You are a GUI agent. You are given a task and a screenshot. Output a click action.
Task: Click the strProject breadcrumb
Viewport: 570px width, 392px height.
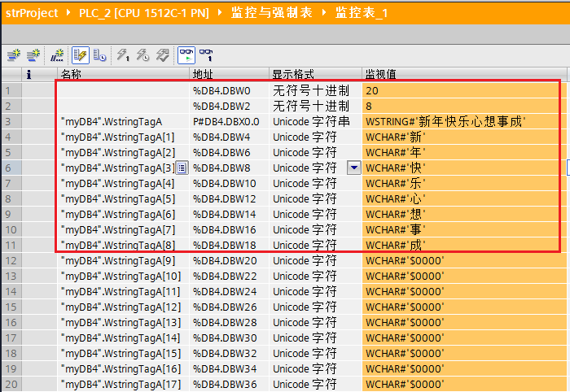coord(32,13)
